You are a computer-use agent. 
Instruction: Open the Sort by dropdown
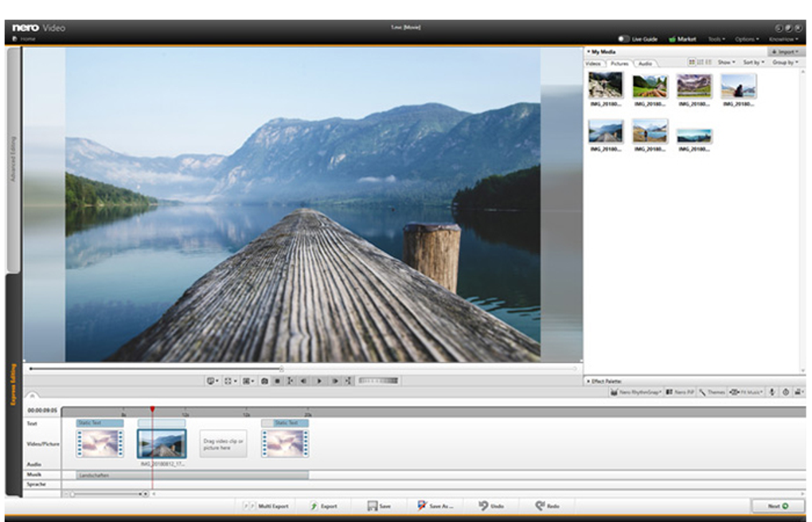tap(753, 62)
